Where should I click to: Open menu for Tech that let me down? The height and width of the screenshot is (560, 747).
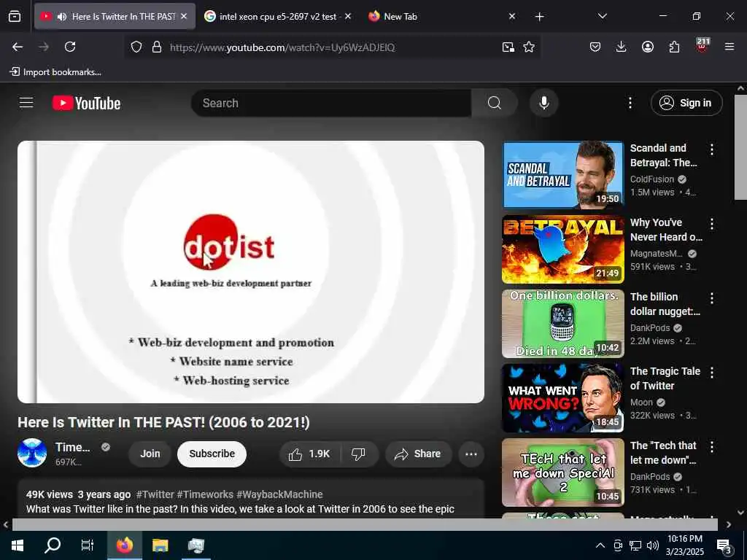[712, 447]
